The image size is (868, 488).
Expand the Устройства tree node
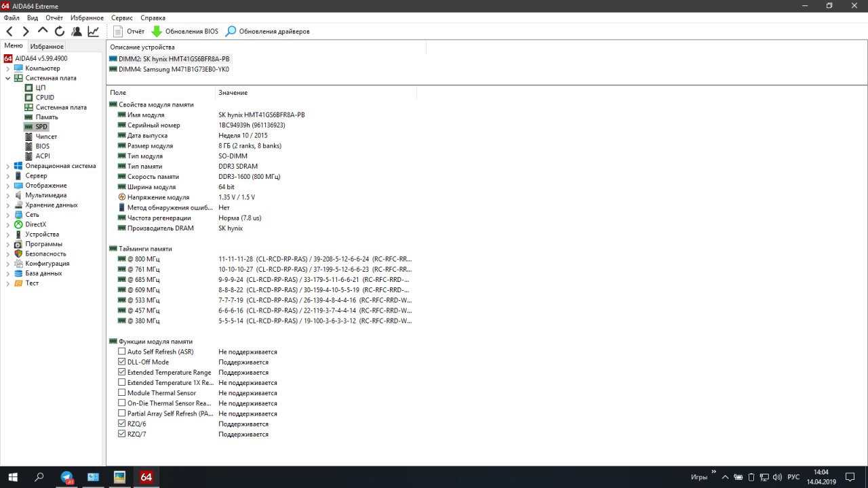[x=8, y=235]
